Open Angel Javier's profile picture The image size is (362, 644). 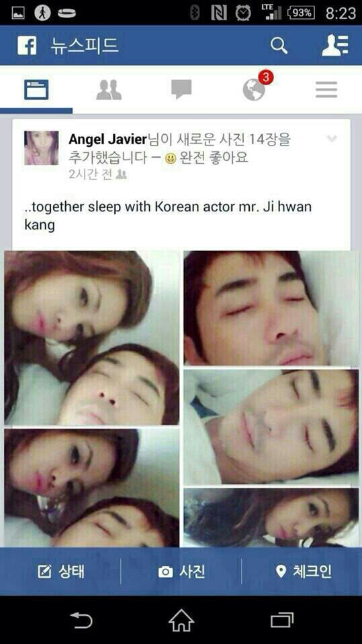(41, 148)
